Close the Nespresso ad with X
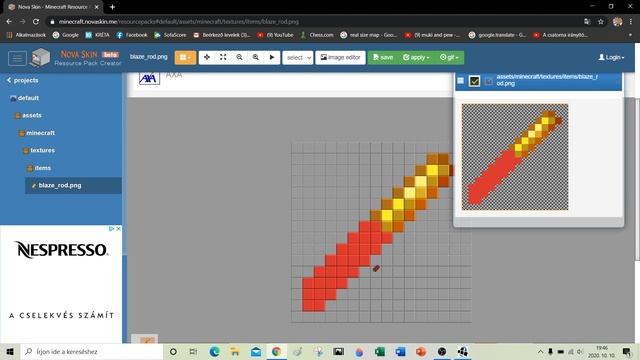 click(118, 229)
